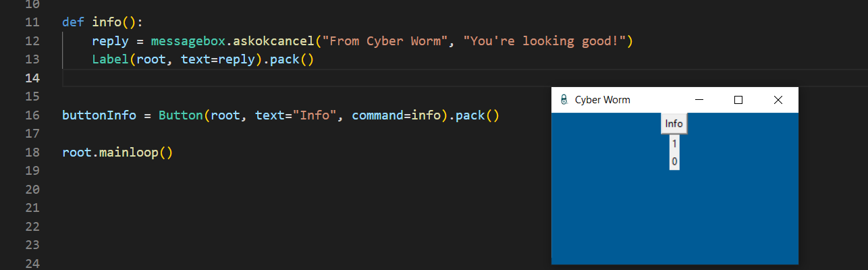Click the Label call on line 13
868x270 pixels.
111,59
